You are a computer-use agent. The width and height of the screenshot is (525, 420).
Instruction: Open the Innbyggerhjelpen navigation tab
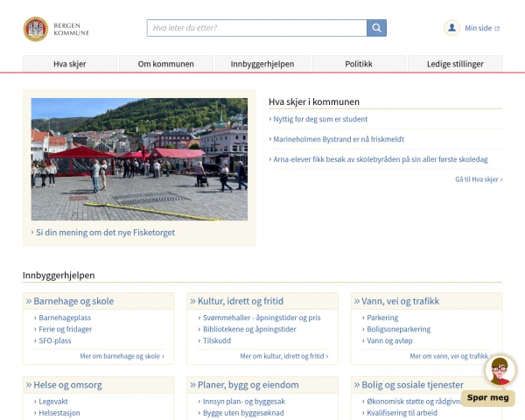(262, 64)
